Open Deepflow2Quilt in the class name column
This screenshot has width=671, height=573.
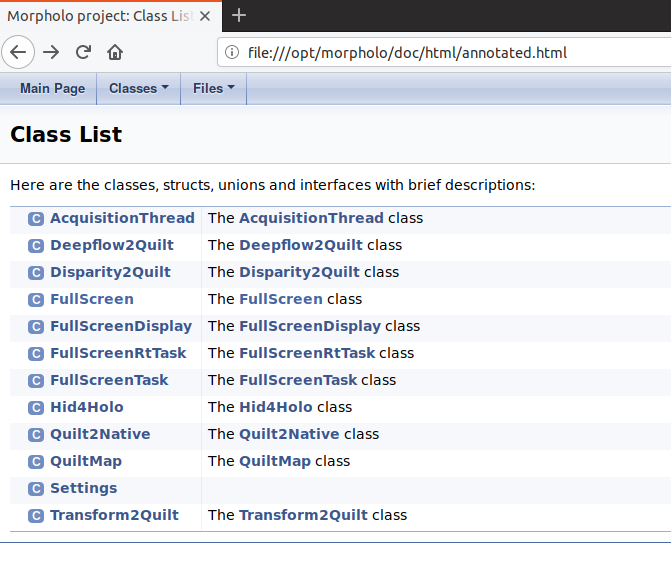[112, 245]
